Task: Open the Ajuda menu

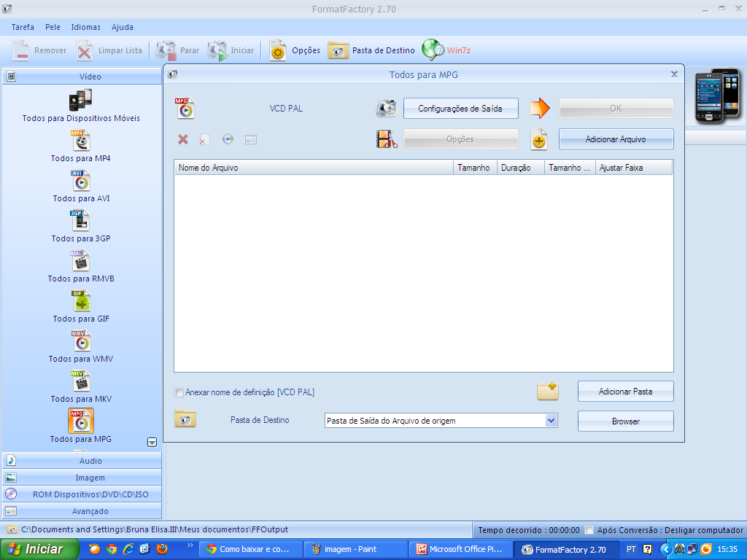Action: tap(123, 27)
